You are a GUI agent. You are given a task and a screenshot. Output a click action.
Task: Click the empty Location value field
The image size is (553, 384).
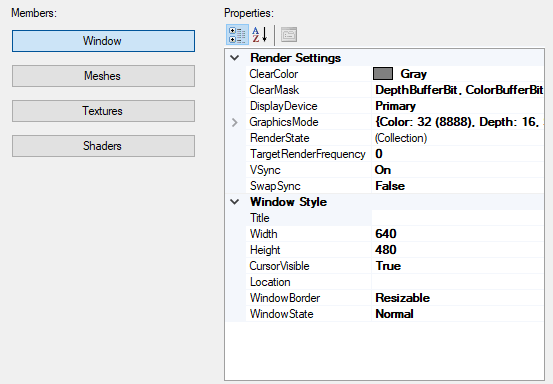[x=457, y=282]
